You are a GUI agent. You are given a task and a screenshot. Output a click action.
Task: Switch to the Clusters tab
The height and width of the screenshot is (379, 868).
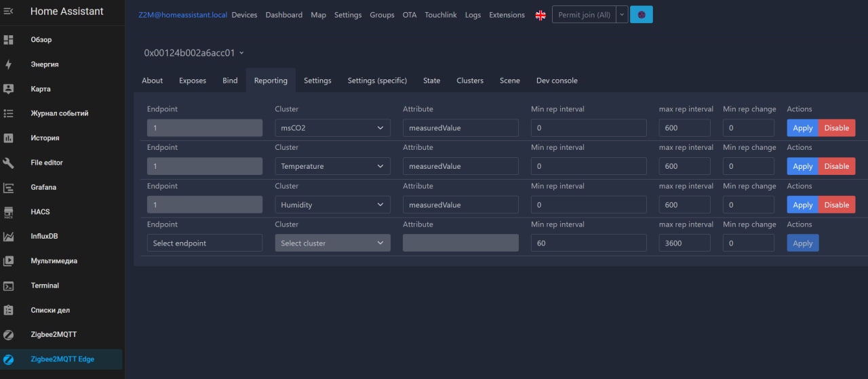pos(470,81)
